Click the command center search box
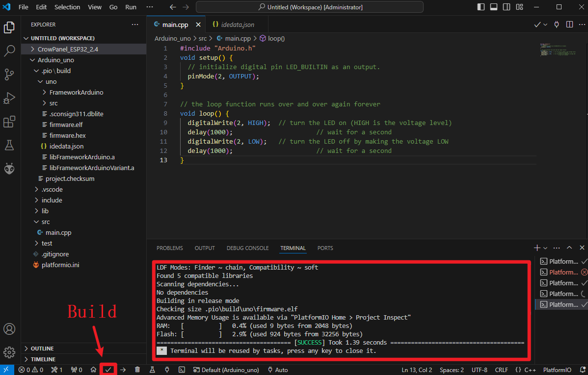The width and height of the screenshot is (588, 375). click(x=310, y=7)
